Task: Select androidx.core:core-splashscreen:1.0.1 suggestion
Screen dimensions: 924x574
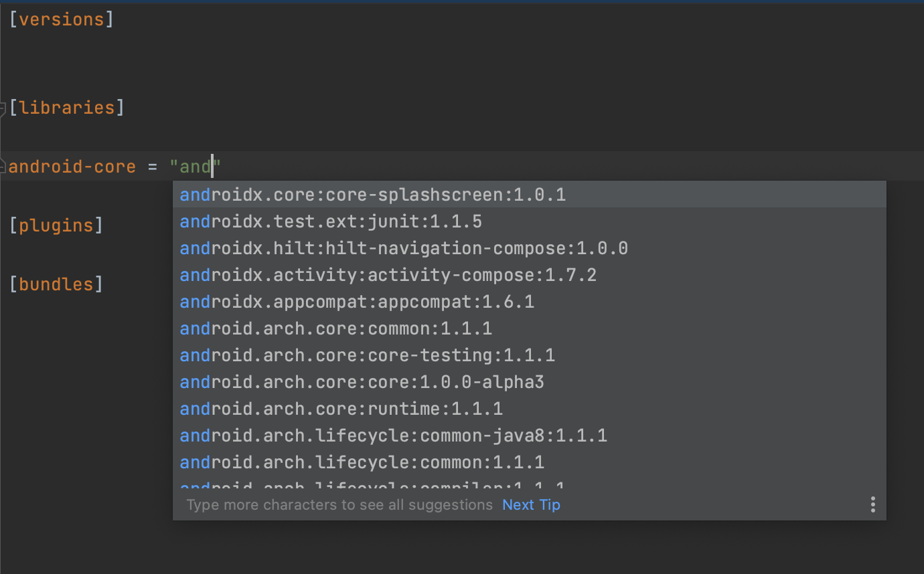Action: (530, 195)
